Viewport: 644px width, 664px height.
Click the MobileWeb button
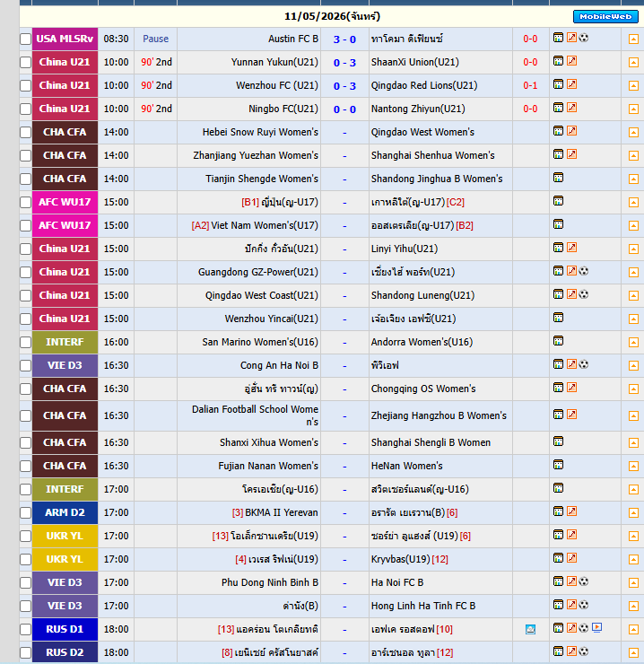point(605,16)
